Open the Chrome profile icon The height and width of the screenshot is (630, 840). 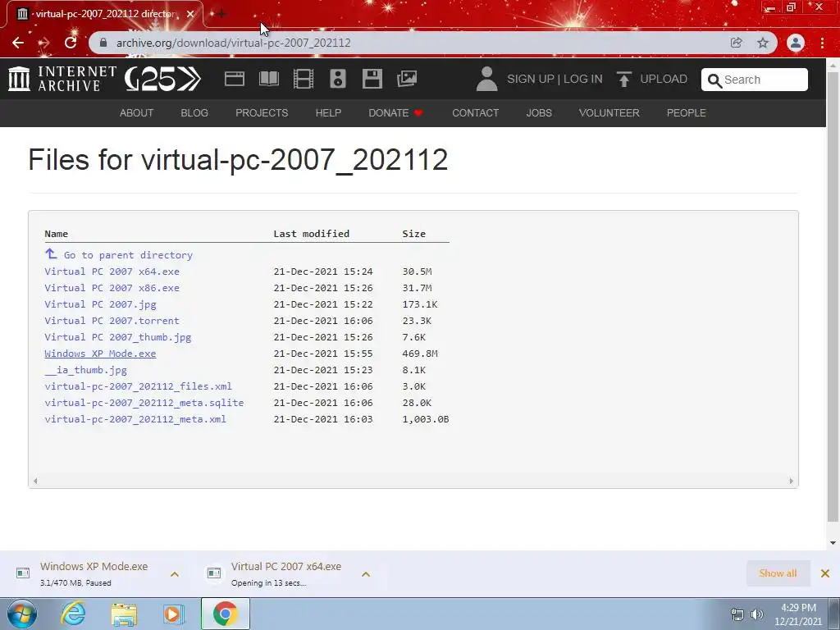[796, 43]
